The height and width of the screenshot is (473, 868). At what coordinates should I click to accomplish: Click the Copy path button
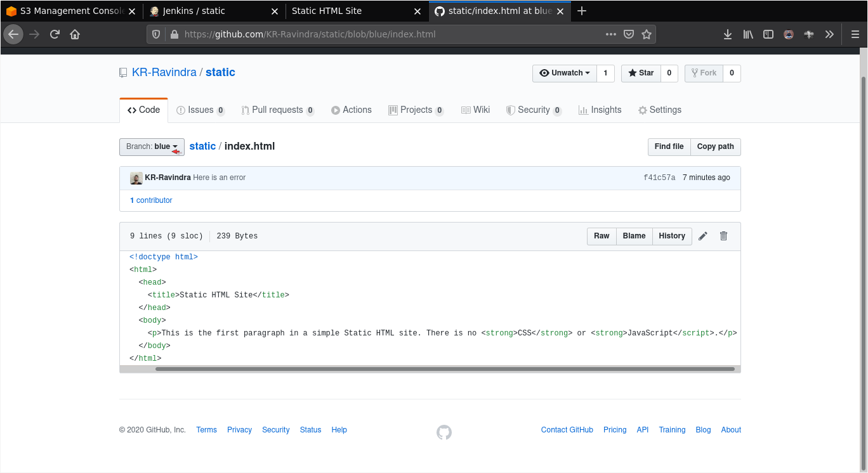click(716, 146)
